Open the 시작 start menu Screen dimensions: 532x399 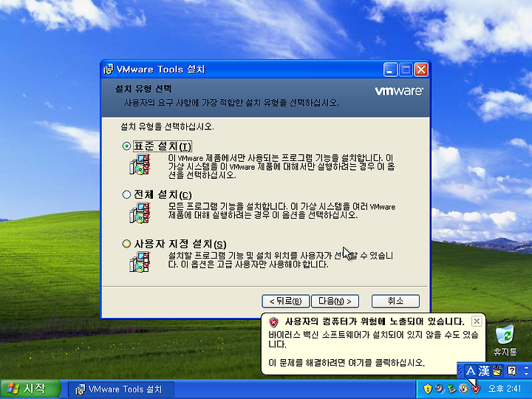(30, 389)
